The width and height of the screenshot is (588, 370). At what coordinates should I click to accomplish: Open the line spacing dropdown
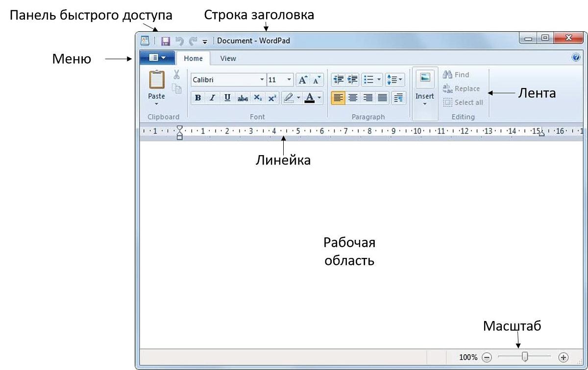tap(394, 79)
